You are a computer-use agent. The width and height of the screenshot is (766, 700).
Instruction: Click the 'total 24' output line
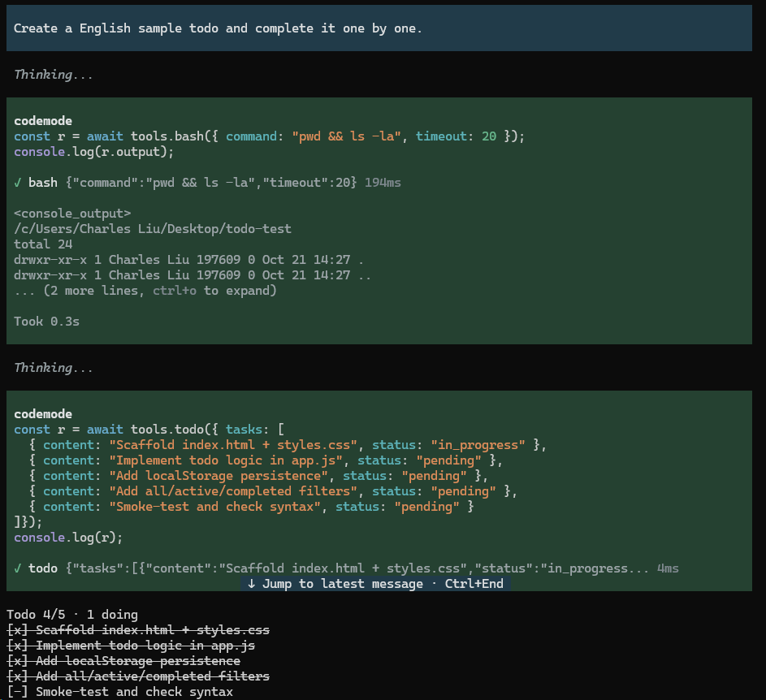click(43, 244)
